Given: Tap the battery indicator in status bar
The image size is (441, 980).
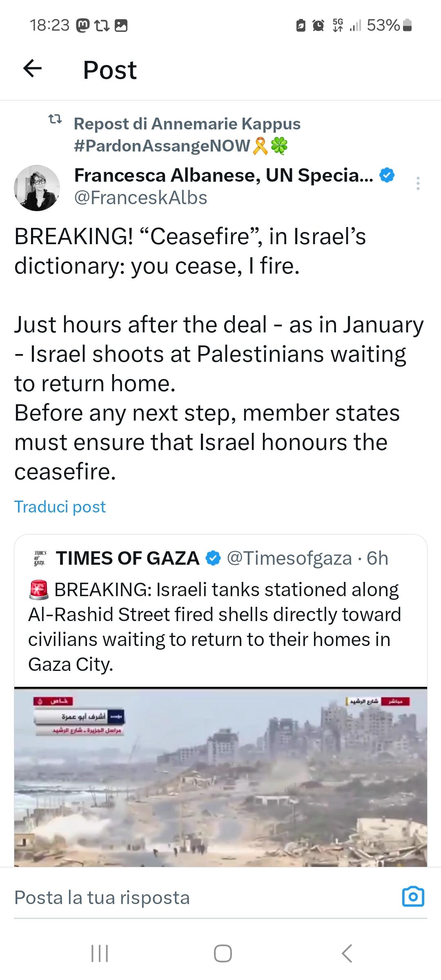Looking at the screenshot, I should tap(407, 26).
